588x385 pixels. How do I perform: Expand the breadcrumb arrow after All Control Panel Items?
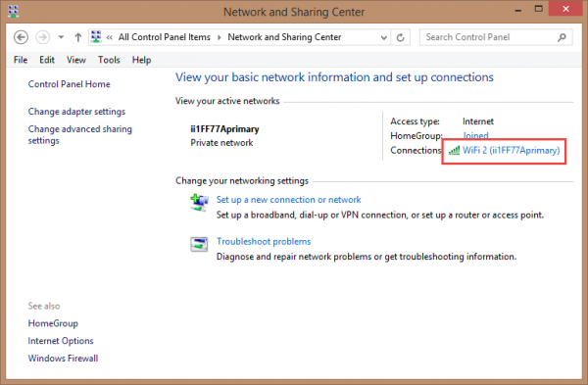[220, 37]
